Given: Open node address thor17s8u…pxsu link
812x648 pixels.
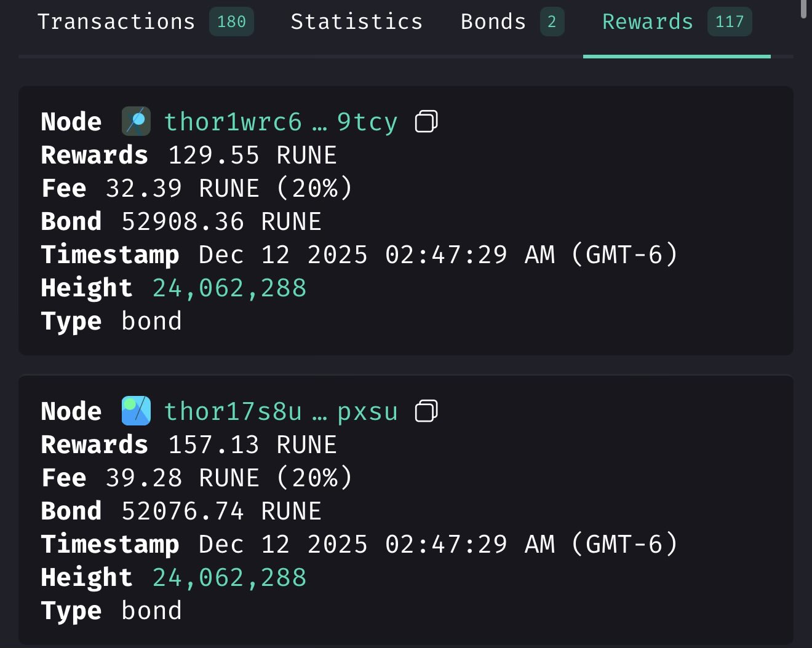Looking at the screenshot, I should [281, 411].
